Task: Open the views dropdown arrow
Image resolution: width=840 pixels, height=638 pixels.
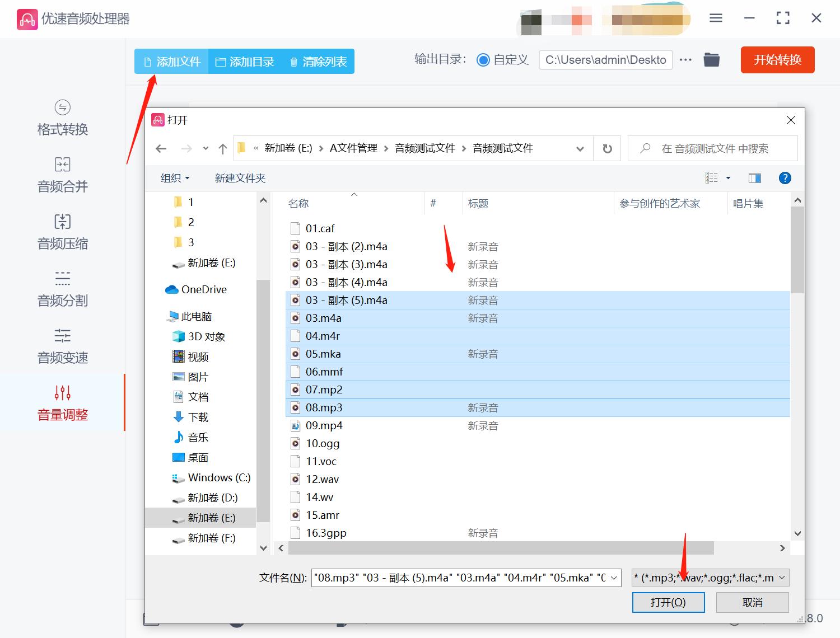Action: tap(728, 177)
